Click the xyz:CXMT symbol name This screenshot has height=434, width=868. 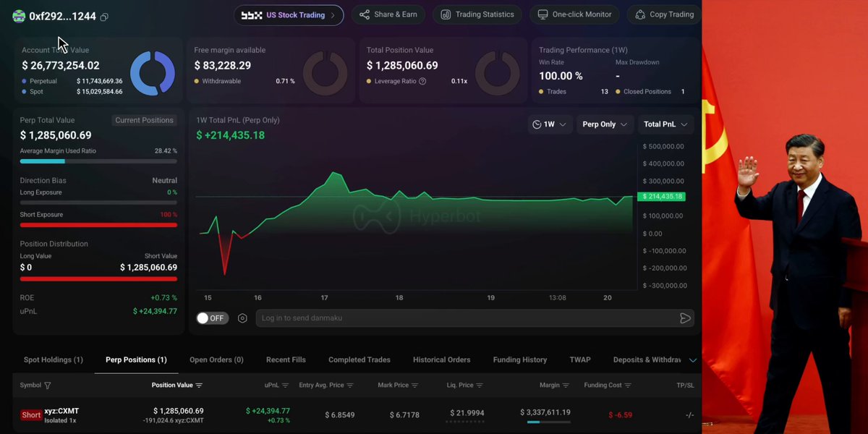click(61, 411)
